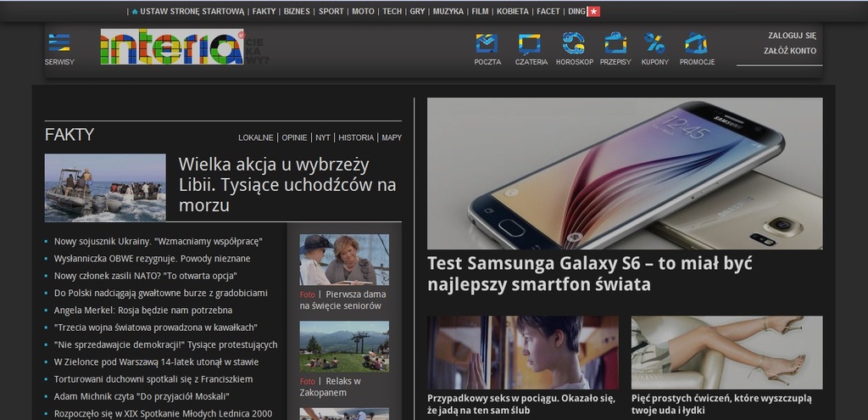The height and width of the screenshot is (420, 868).
Task: Click Zaloguj się link
Action: click(x=793, y=36)
